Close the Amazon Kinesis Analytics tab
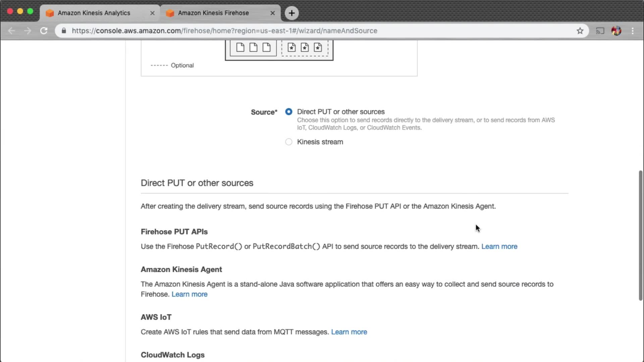This screenshot has height=362, width=644. point(152,13)
